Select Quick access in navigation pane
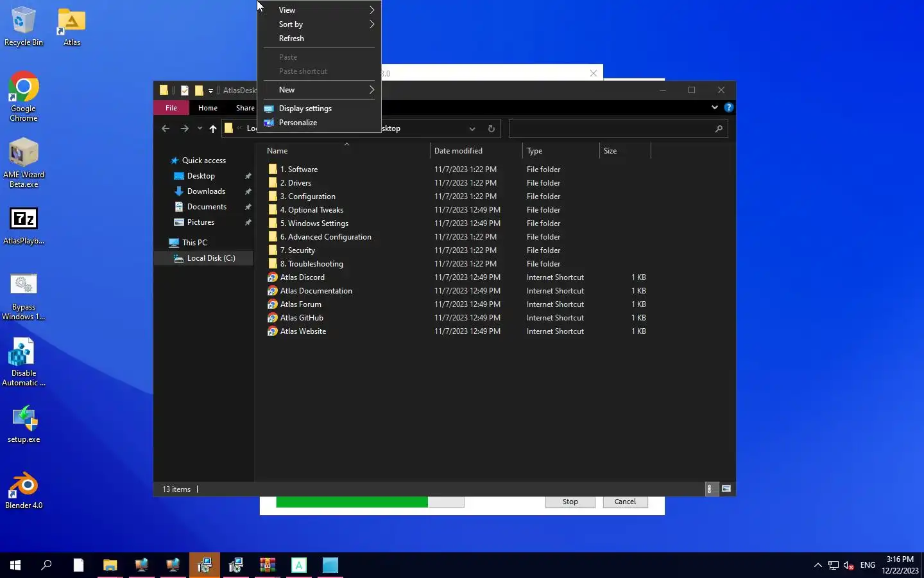This screenshot has width=924, height=578. [204, 161]
